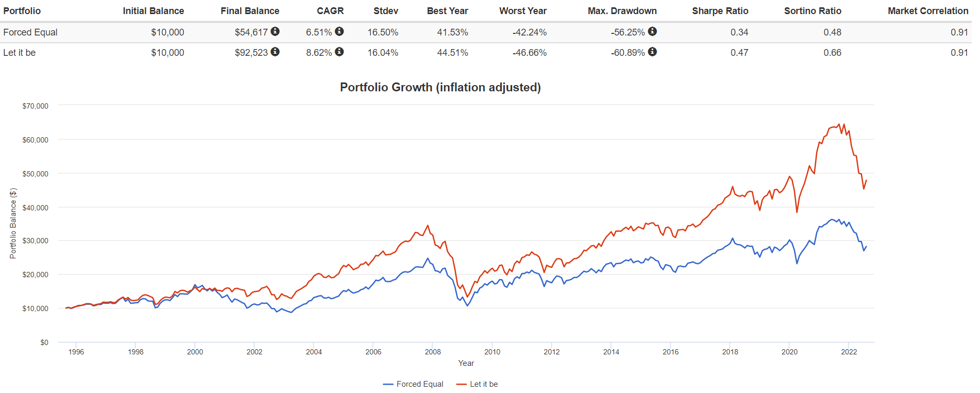
Task: Toggle Forced Equal series in chart legend
Action: coord(419,384)
